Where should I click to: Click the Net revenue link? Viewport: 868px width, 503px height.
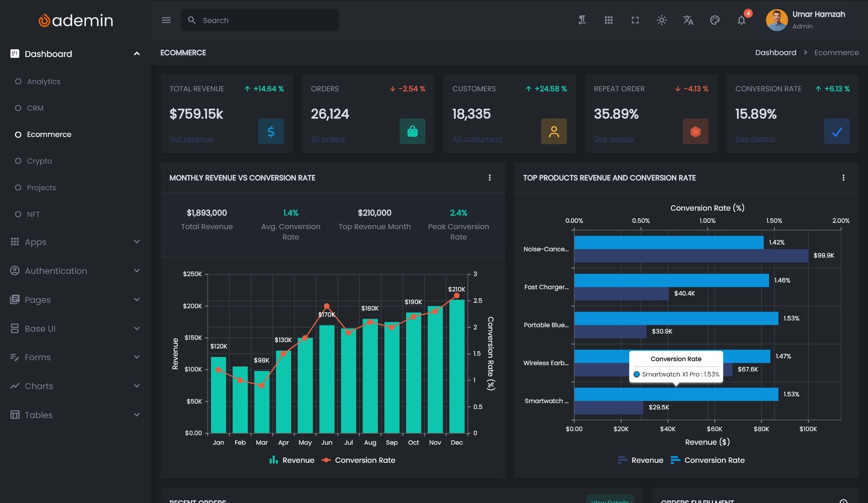pyautogui.click(x=191, y=139)
